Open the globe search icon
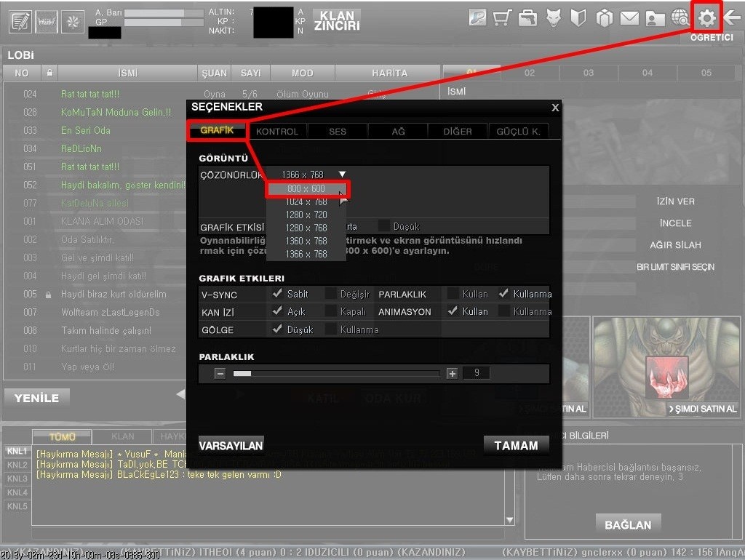745x560 pixels. click(x=680, y=18)
